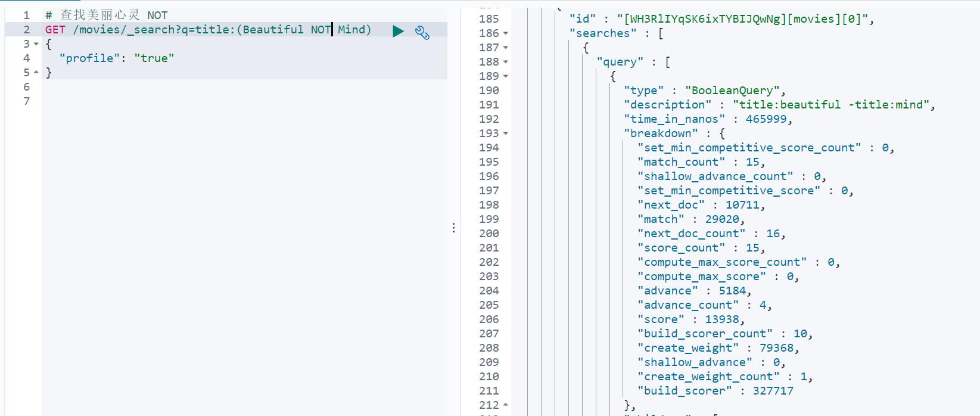Collapse the object fold arrow at line 189

tap(506, 76)
